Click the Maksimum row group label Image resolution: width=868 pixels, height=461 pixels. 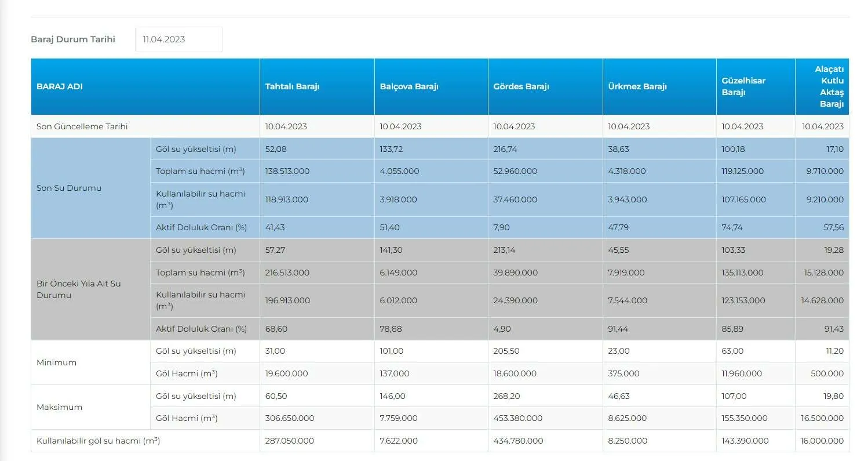59,407
